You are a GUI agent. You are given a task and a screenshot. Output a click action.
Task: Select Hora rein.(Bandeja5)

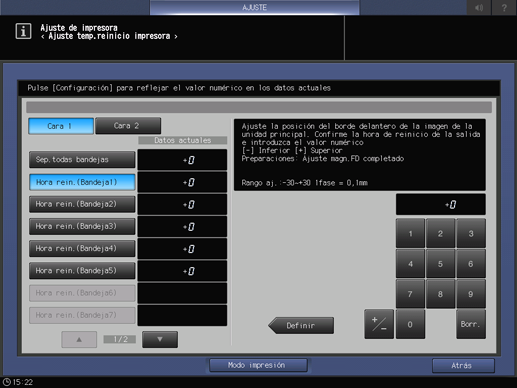coord(82,271)
